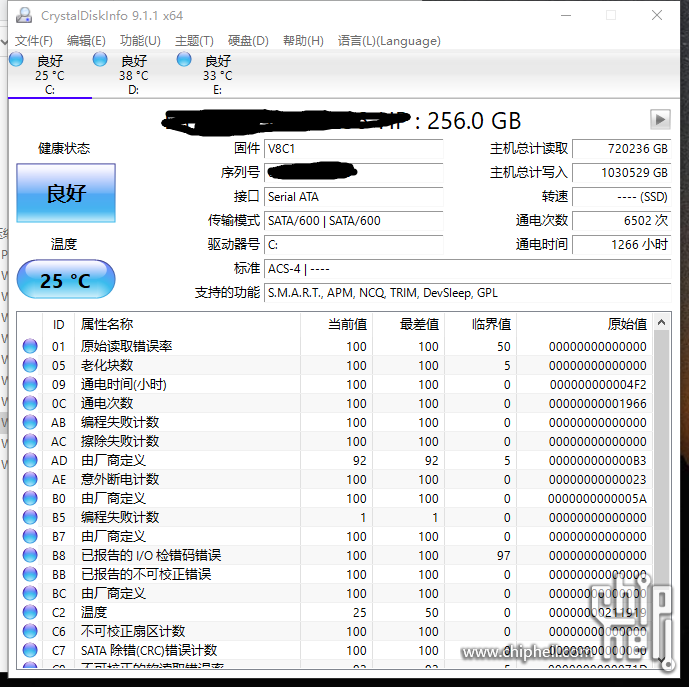Screen dimensions: 689x687
Task: Click the 当前值 column header
Action: [337, 324]
